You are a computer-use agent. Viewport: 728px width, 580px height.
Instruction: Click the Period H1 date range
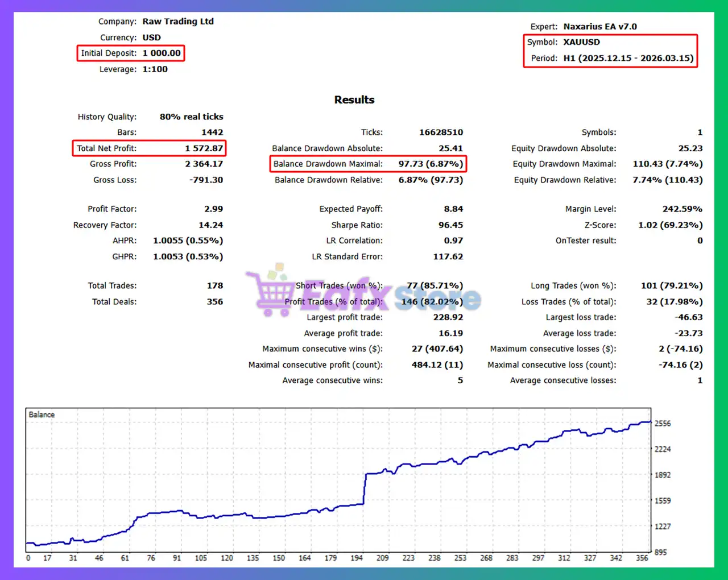click(628, 58)
